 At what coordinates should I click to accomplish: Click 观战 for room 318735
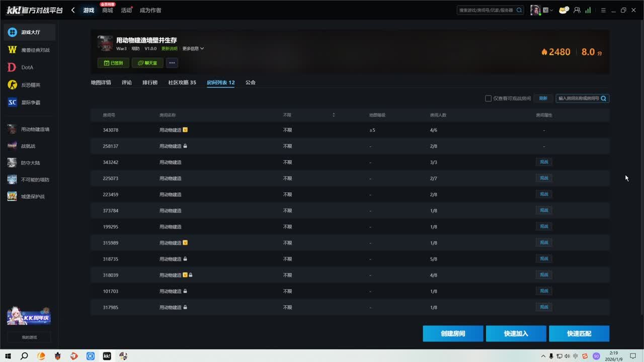(544, 258)
